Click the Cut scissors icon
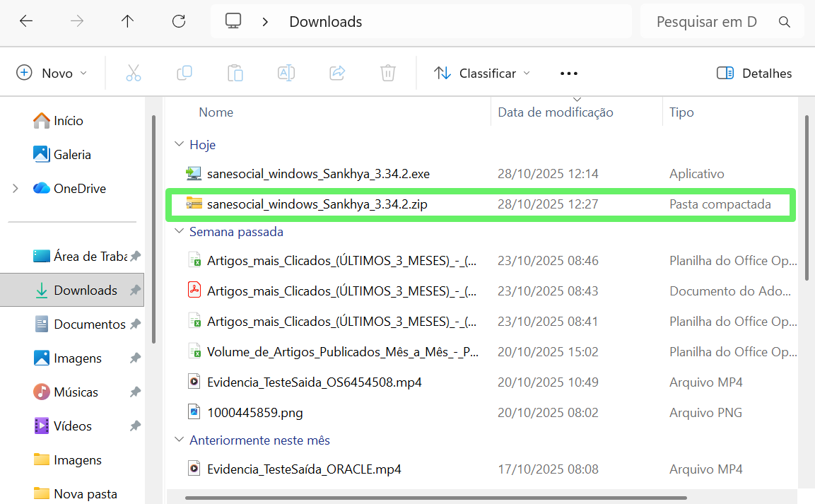The width and height of the screenshot is (815, 504). [x=134, y=74]
